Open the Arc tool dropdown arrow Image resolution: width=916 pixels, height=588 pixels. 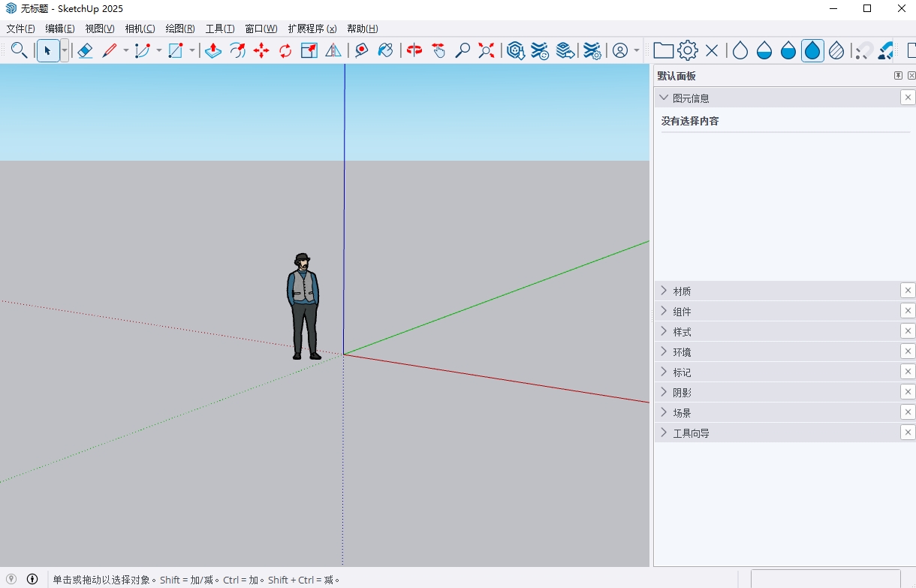(158, 50)
